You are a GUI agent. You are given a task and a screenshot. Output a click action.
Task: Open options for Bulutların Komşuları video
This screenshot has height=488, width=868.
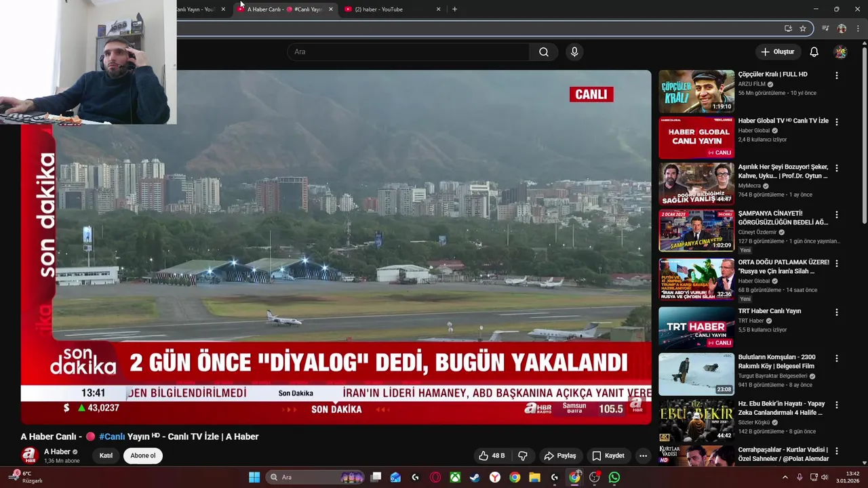point(836,358)
